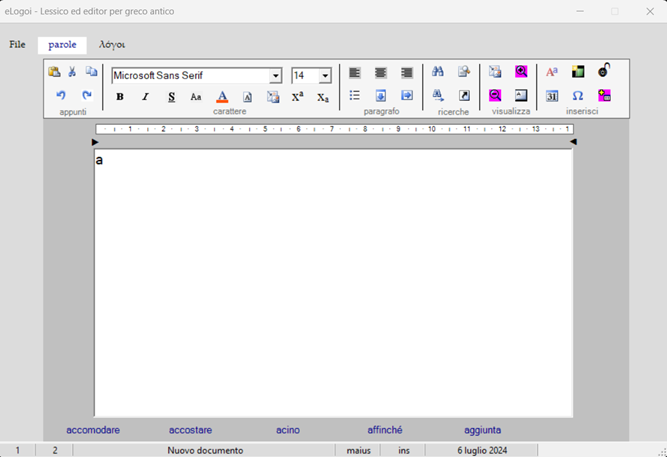
Task: Toggle bold formatting
Action: coord(120,97)
